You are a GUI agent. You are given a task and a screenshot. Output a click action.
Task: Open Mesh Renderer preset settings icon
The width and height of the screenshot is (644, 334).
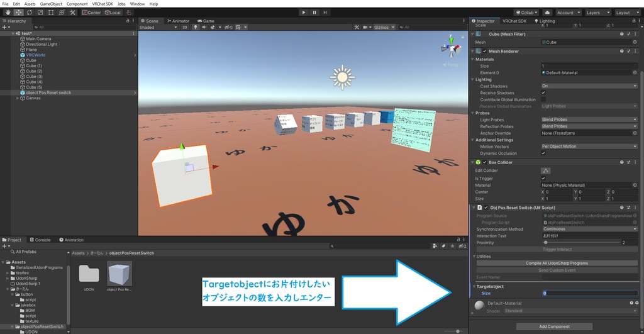(x=628, y=51)
